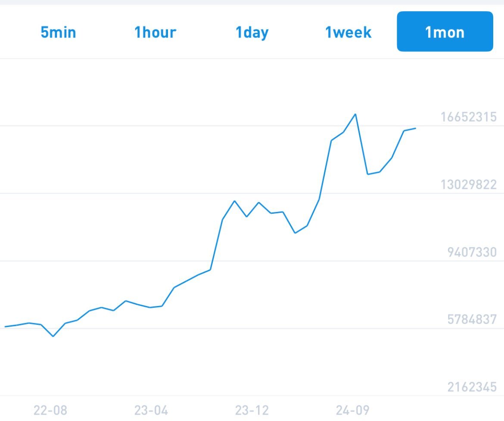The image size is (504, 421).
Task: Click the last data point of the line
Action: pos(416,128)
